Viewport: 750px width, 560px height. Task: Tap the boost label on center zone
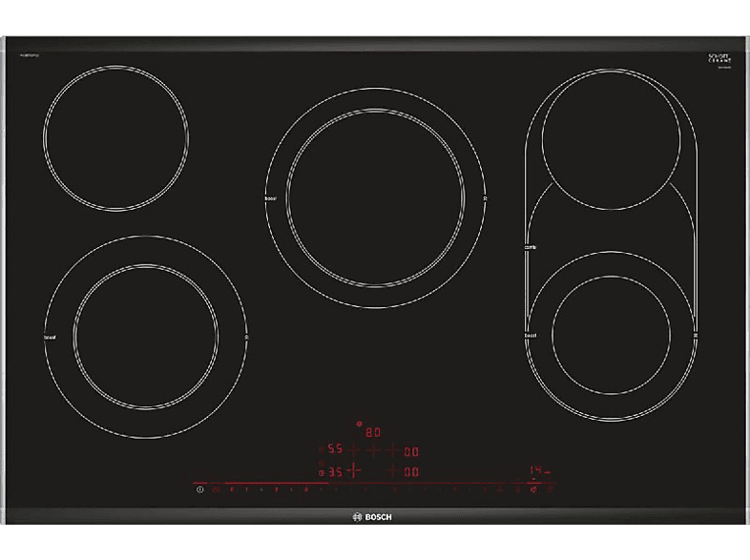[270, 198]
